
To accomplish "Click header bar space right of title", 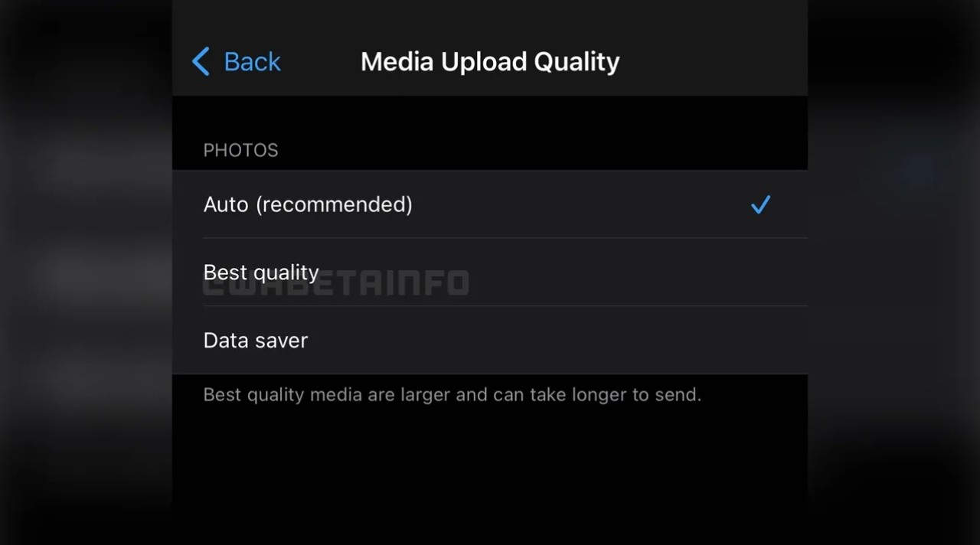I will 712,61.
